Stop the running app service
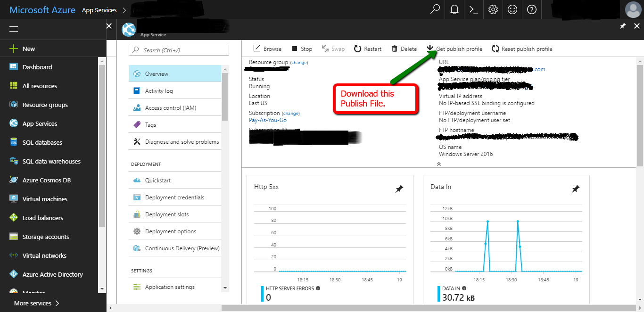This screenshot has height=312, width=644. (x=302, y=49)
